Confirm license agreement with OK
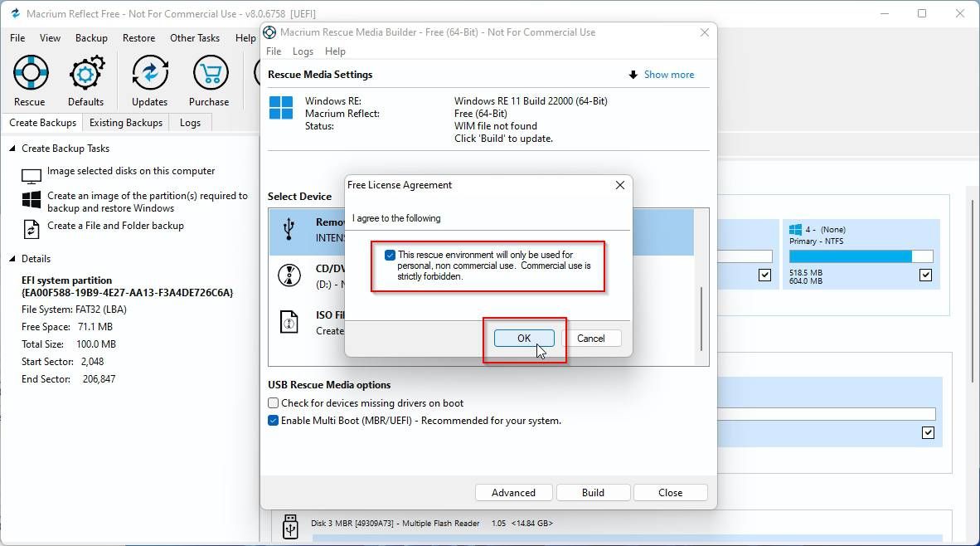 tap(524, 339)
